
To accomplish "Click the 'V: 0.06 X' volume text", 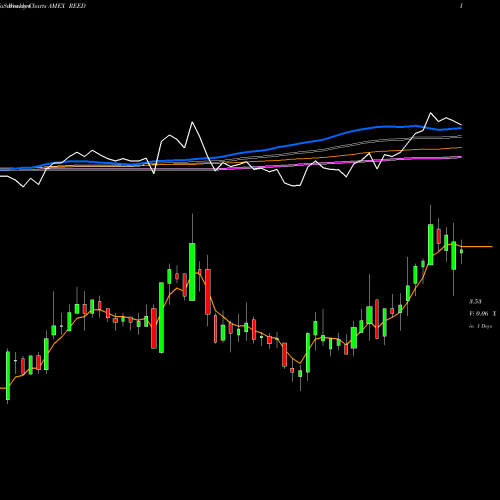I will (x=483, y=314).
